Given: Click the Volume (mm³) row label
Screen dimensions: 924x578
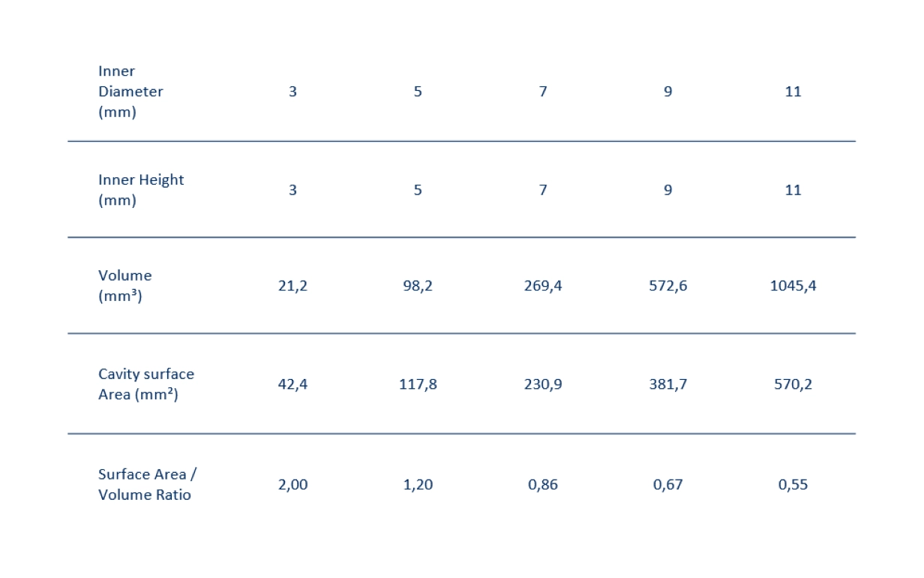Looking at the screenshot, I should coord(124,286).
